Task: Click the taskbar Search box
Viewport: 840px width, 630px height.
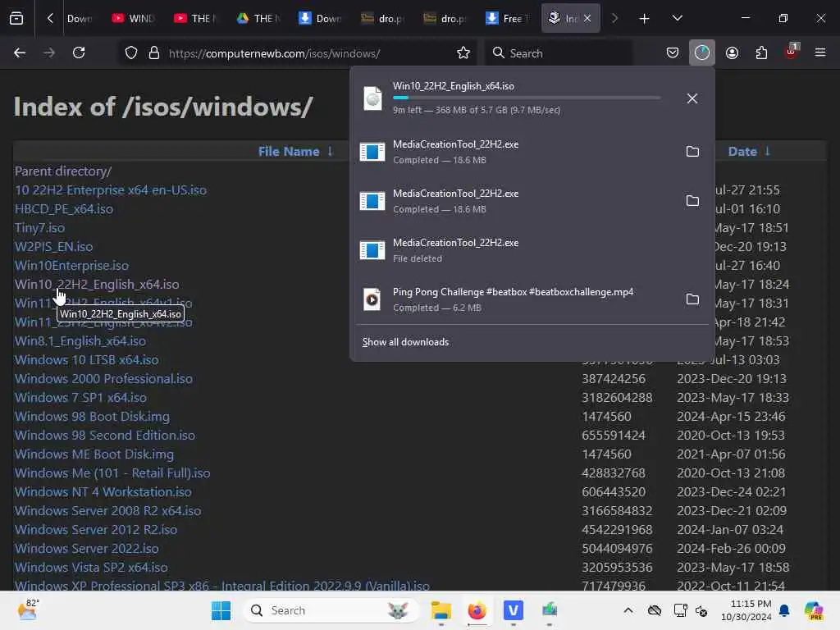Action: click(x=331, y=610)
